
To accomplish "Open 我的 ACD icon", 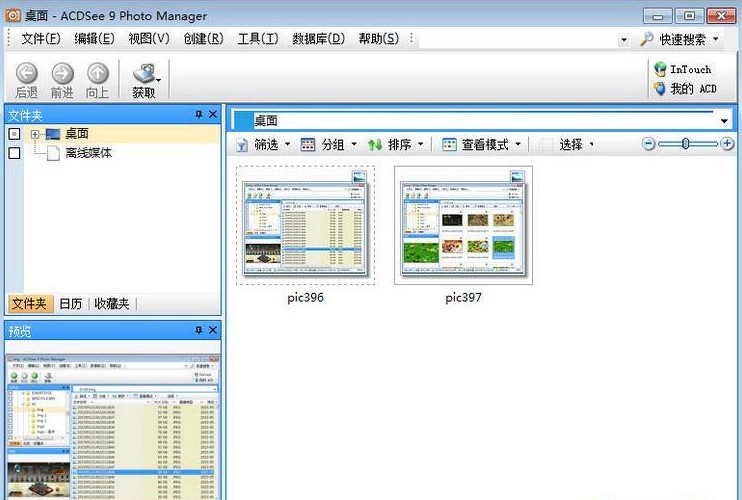I will [x=660, y=88].
